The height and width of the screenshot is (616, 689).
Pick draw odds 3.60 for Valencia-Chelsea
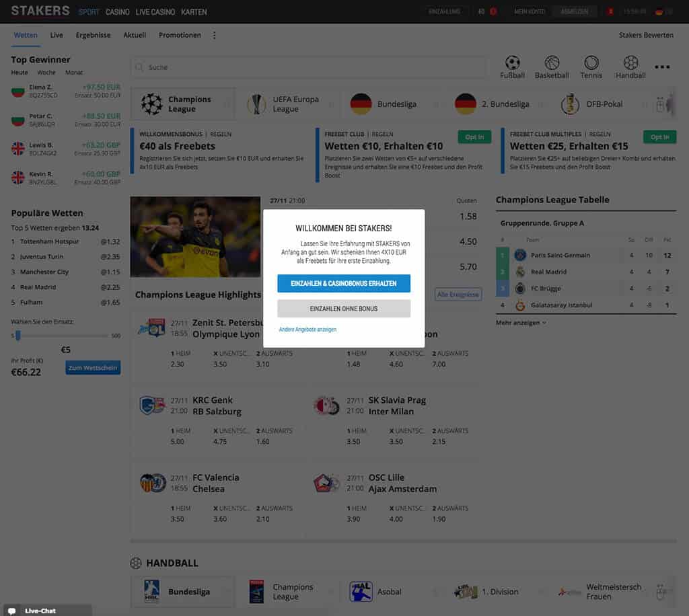pyautogui.click(x=220, y=519)
